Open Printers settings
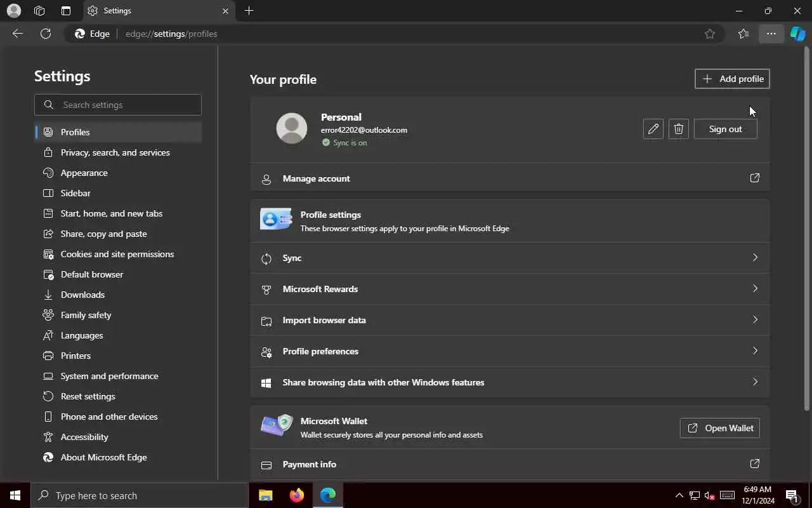 point(118,356)
